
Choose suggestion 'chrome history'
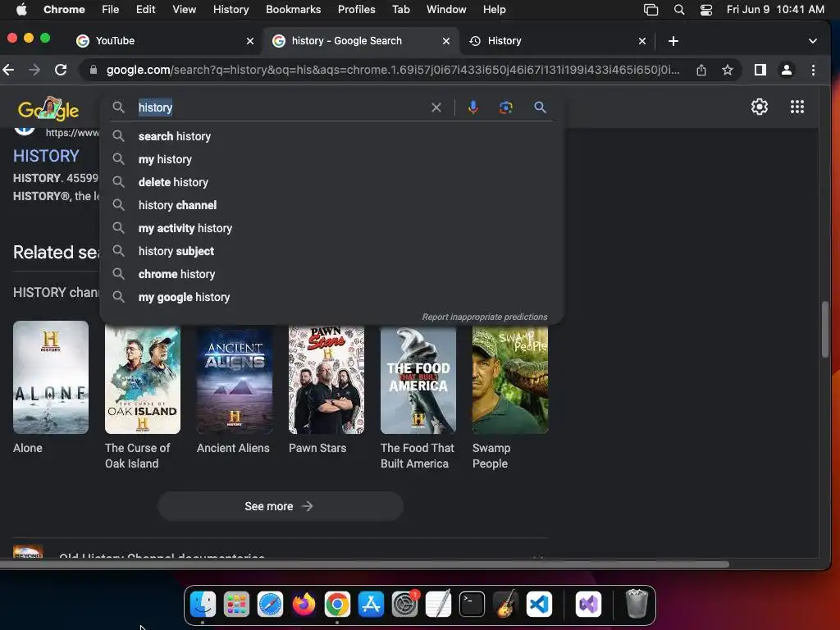click(x=331, y=274)
